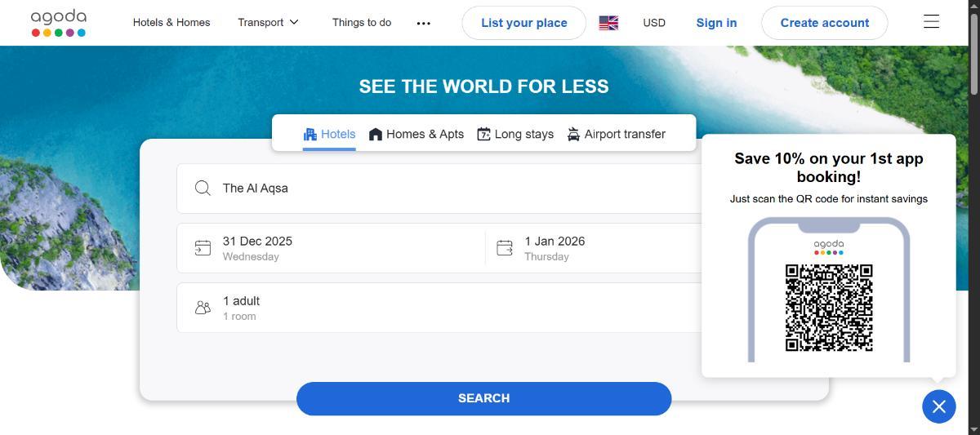The height and width of the screenshot is (435, 980).
Task: Click the QR code image
Action: (x=829, y=308)
